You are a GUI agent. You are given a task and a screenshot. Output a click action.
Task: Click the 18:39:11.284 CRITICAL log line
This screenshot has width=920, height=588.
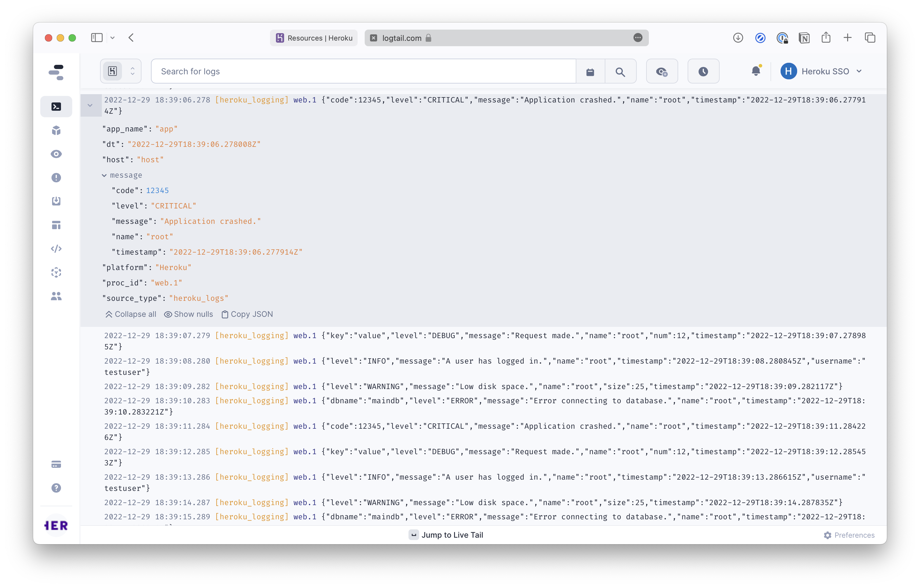click(485, 431)
